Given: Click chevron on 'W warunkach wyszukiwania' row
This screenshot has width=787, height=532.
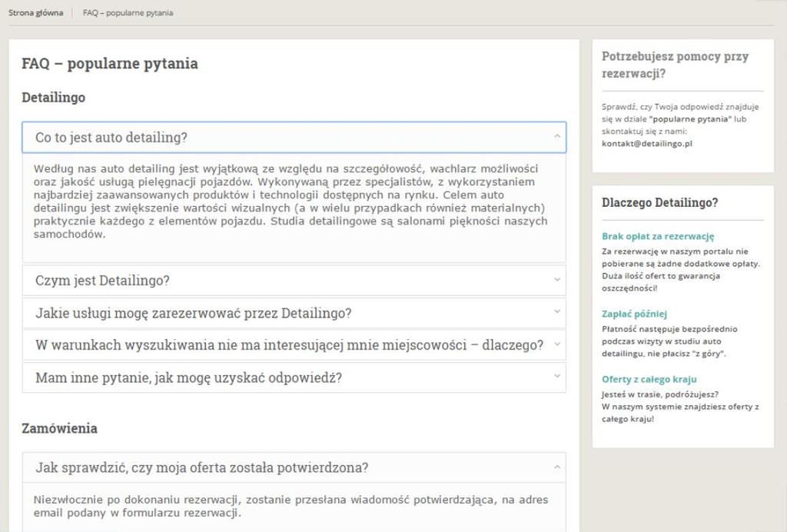Looking at the screenshot, I should 556,344.
